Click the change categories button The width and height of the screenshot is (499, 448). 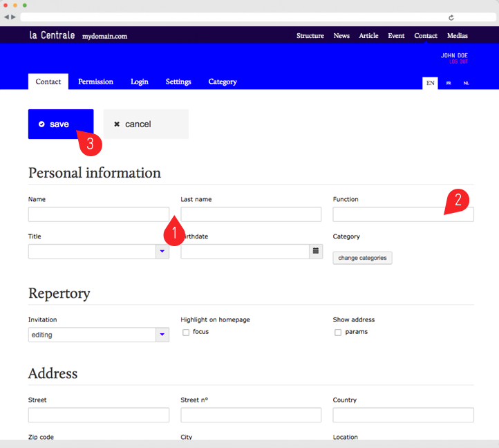[362, 258]
